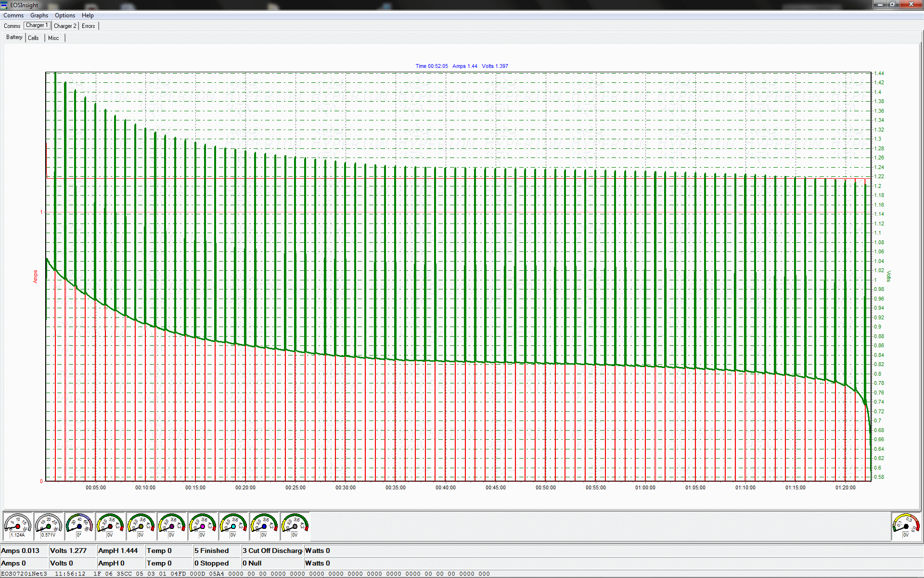Click the far-right gauge in the bottom panel

[x=906, y=526]
